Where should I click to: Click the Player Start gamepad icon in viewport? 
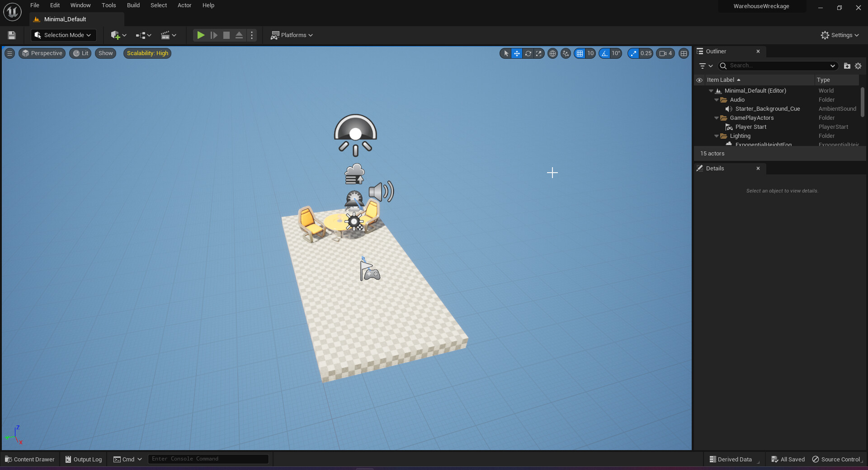tap(370, 272)
